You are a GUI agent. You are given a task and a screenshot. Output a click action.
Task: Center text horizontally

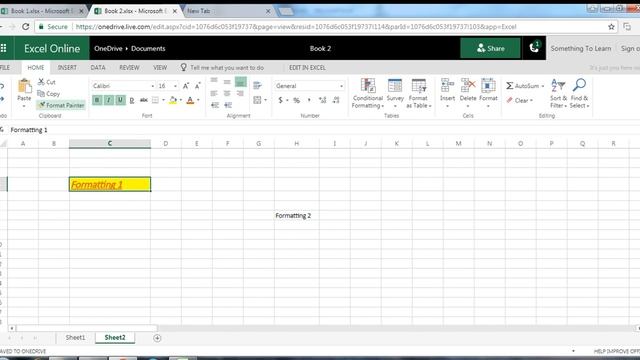point(227,93)
